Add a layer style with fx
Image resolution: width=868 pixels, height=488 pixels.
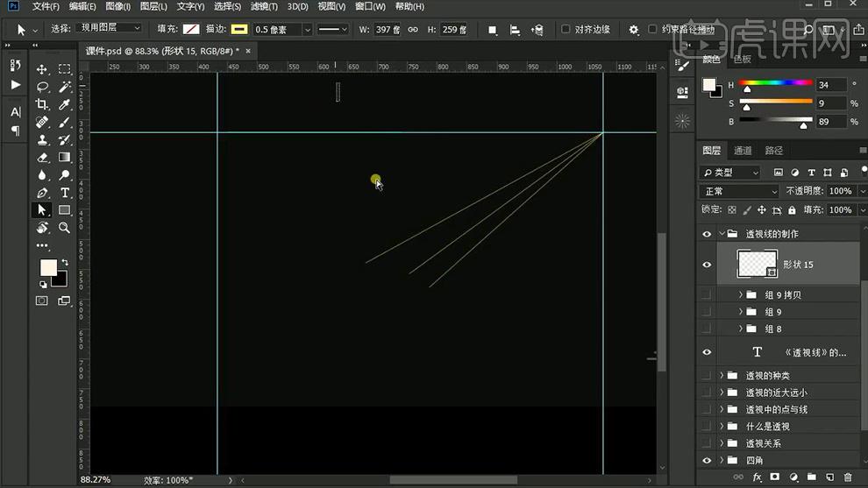[x=757, y=477]
